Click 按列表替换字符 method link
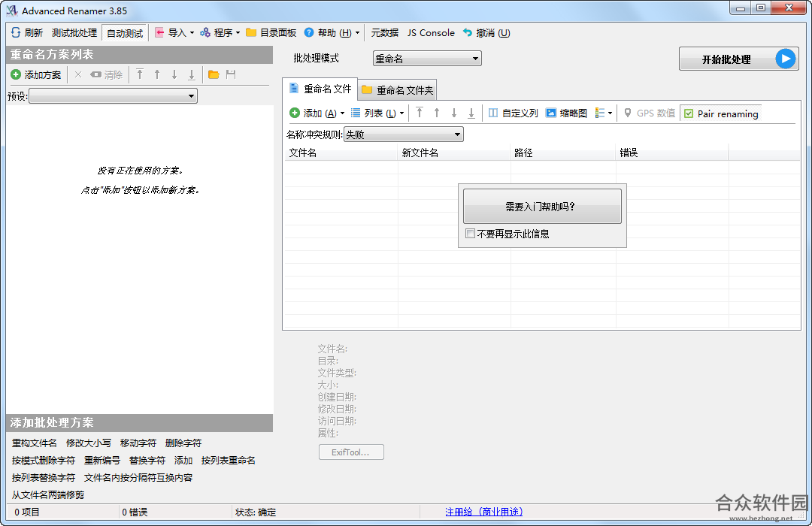This screenshot has height=526, width=812. (x=44, y=477)
